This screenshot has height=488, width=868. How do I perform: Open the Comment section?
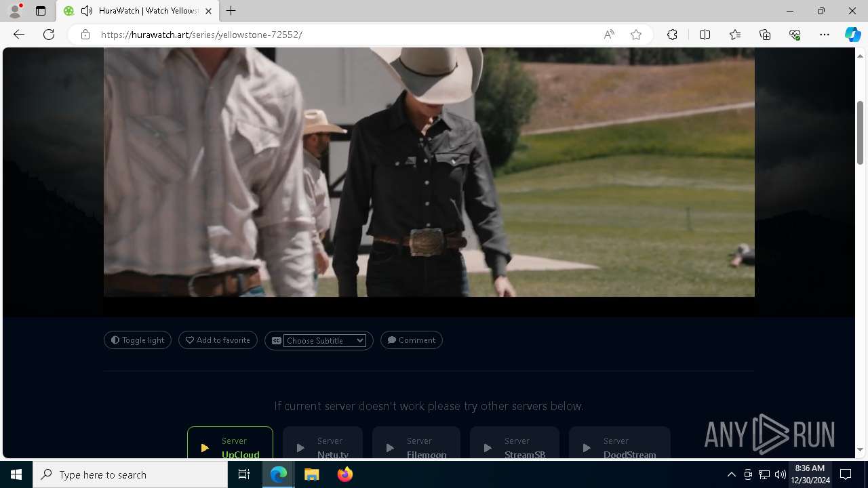tap(412, 340)
